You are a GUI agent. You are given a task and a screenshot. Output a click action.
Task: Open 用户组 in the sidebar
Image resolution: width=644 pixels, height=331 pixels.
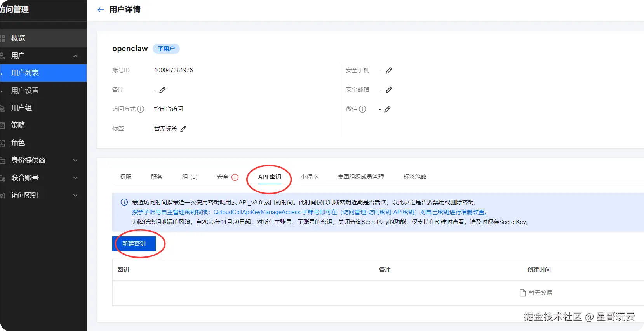(x=44, y=108)
